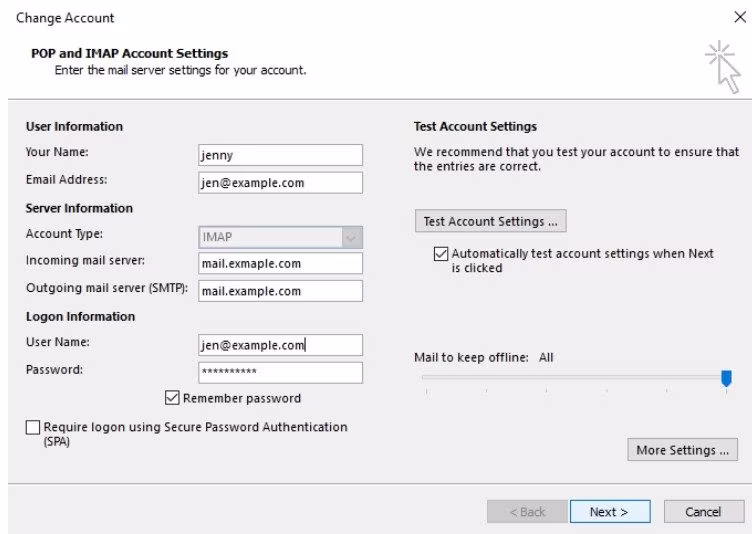Click the Outgoing mail server (SMTP) field
Image resolution: width=752 pixels, height=534 pixels.
coord(280,291)
